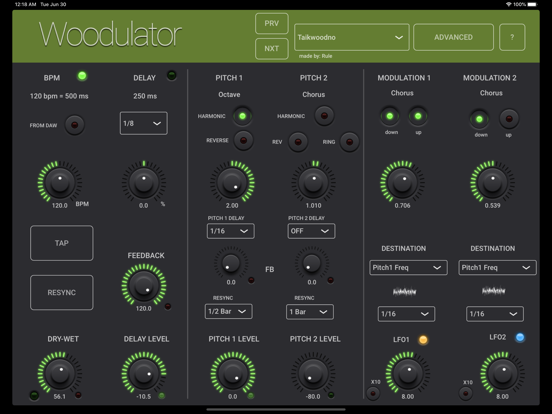
Task: Toggle small LED beside Pitch 1 FB knob
Action: point(251,280)
